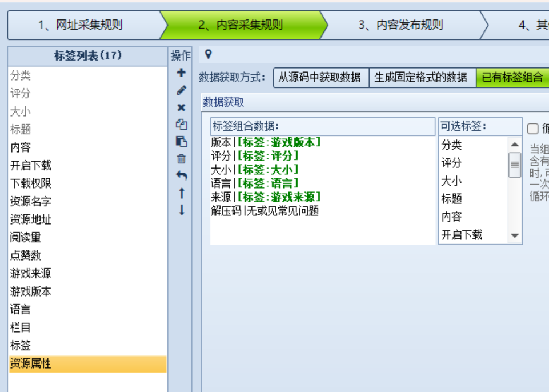Click the 大小|[标签:大小] line
This screenshot has height=392, width=549.
click(x=255, y=170)
